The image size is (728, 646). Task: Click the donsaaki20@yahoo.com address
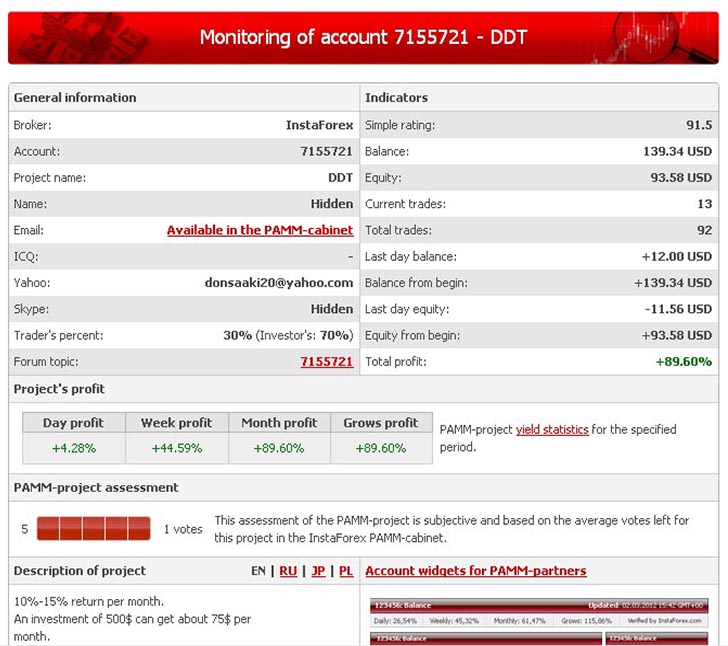(279, 283)
